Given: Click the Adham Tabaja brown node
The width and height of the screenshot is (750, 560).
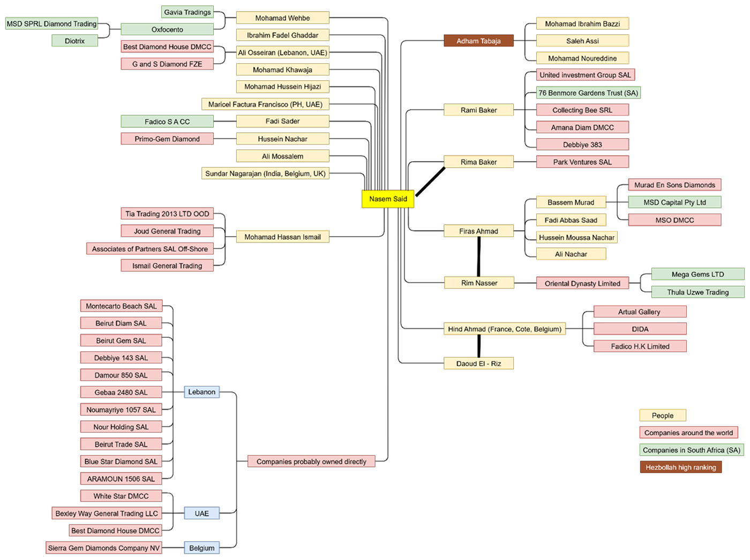Looking at the screenshot, I should pos(478,41).
